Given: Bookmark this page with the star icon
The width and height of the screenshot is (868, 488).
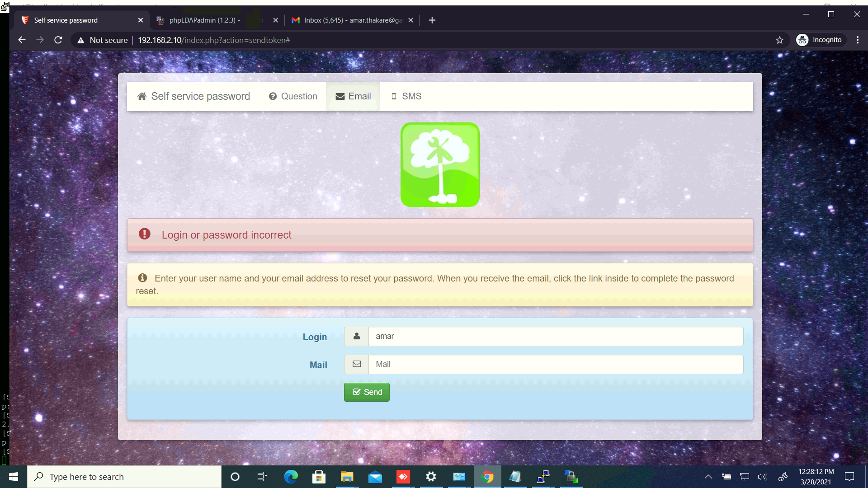Looking at the screenshot, I should click(x=780, y=40).
